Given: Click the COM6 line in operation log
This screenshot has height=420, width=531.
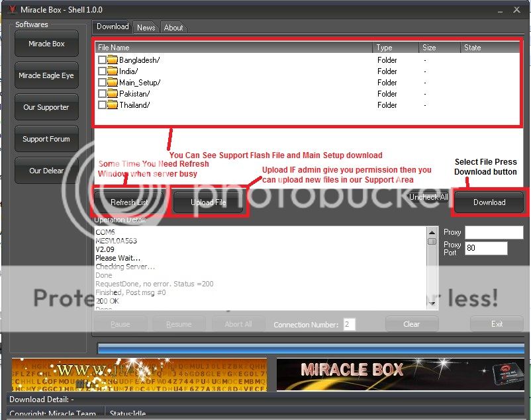Looking at the screenshot, I should [x=105, y=232].
